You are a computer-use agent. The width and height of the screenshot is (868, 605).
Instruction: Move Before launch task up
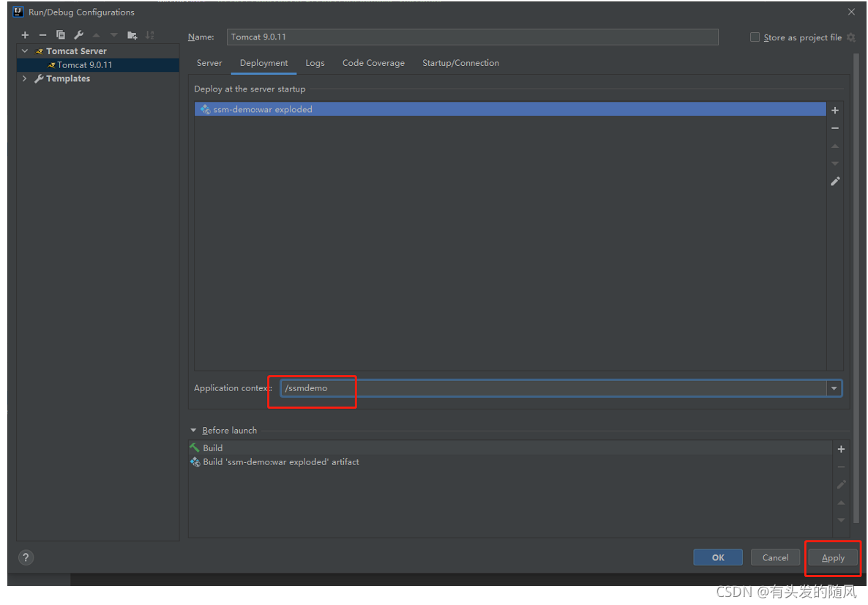point(841,502)
